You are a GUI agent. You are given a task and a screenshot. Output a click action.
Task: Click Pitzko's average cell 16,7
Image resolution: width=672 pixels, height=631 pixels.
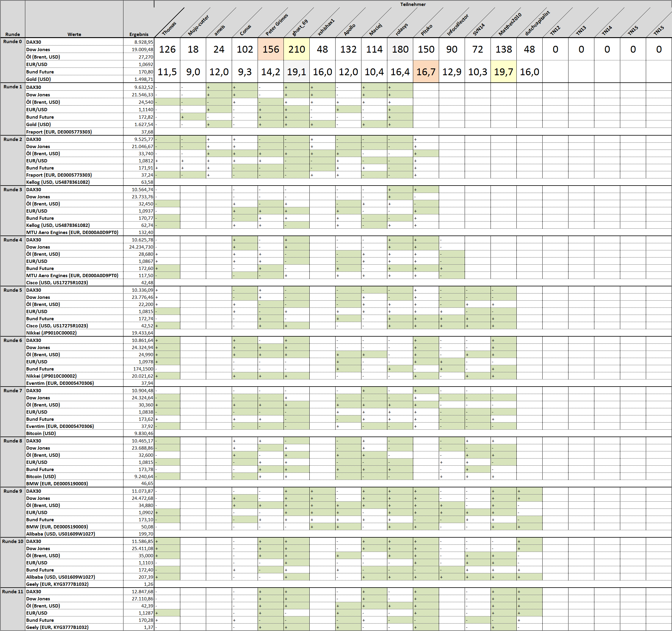(426, 72)
